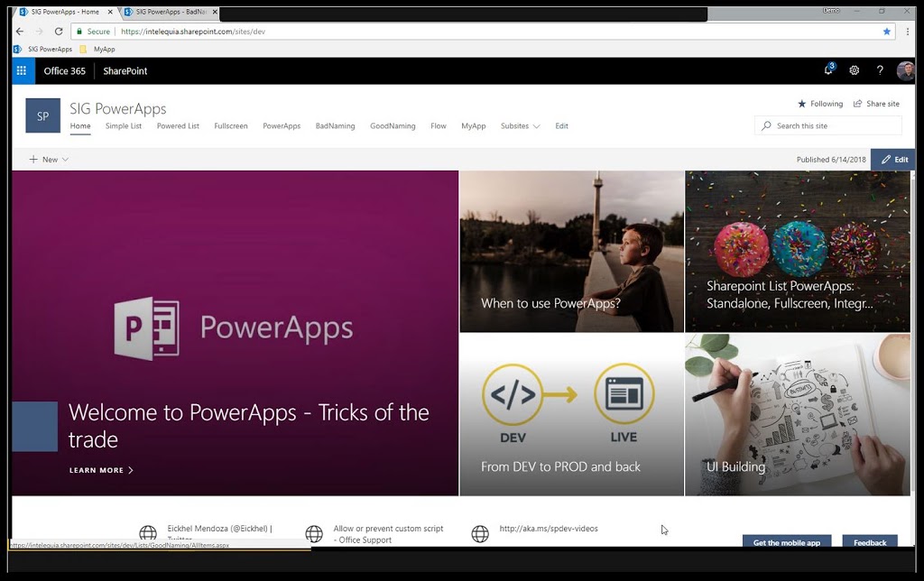Click the browser address bar URL
Viewport: 924px width, 581px height.
(193, 32)
